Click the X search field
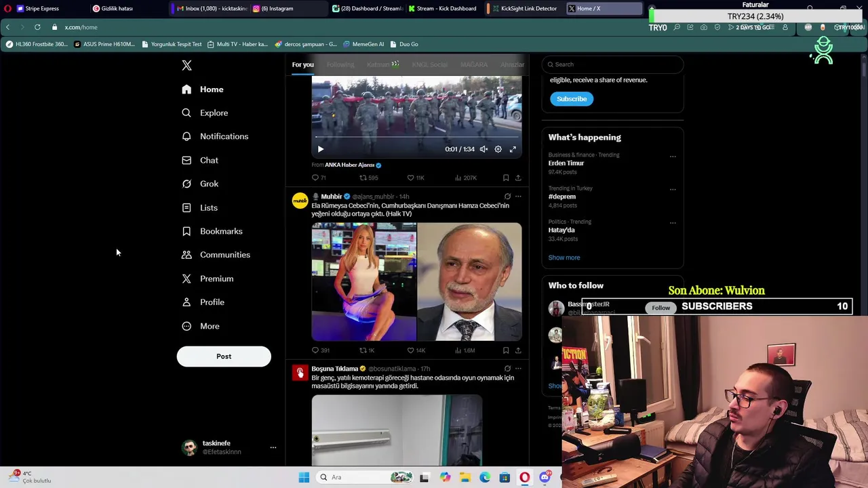 coord(612,64)
